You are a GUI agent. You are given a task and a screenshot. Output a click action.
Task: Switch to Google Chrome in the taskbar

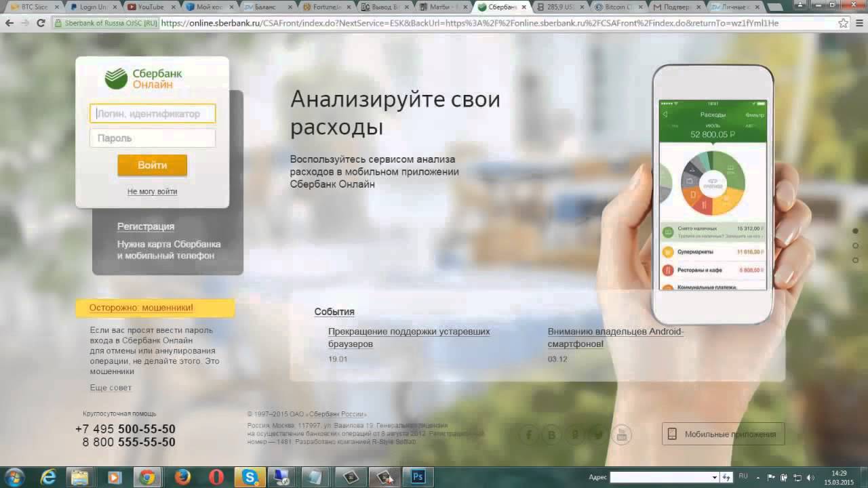tap(148, 477)
